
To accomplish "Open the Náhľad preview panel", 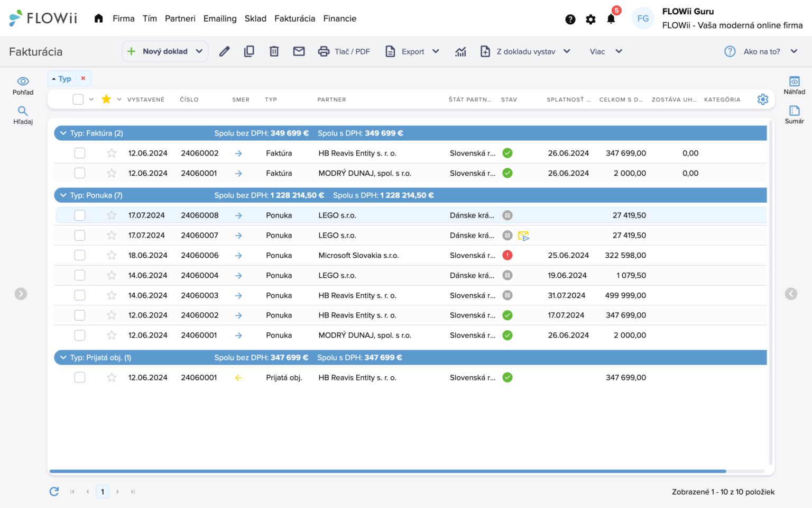I will [x=794, y=85].
